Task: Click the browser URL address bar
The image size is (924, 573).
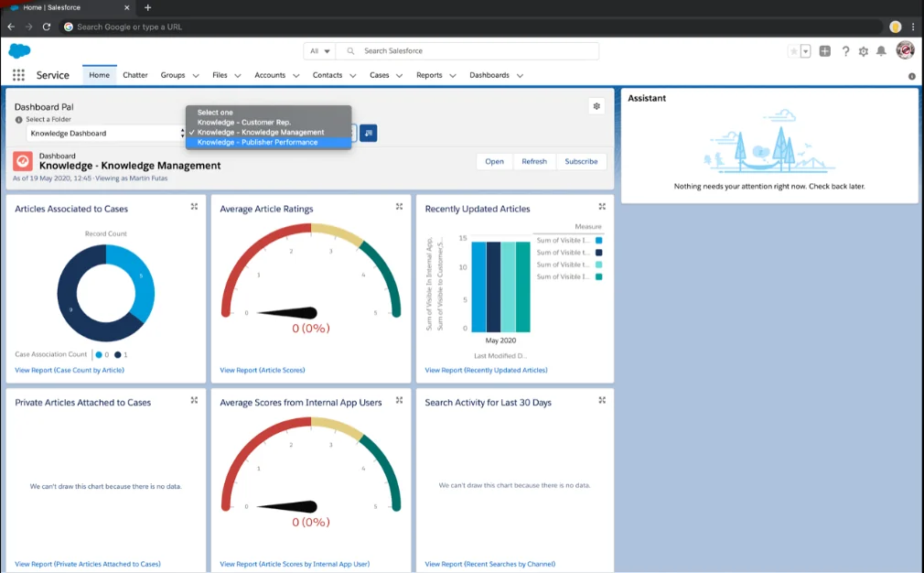Action: click(471, 27)
